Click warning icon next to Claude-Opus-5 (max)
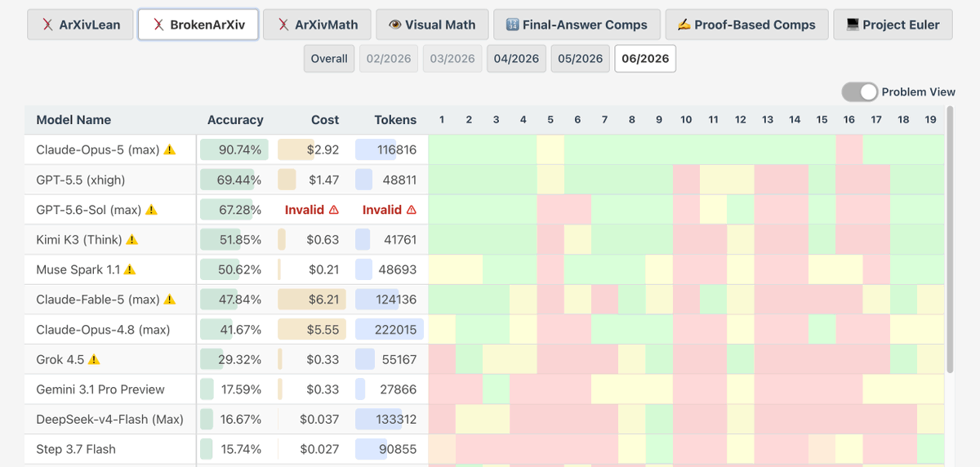 click(170, 150)
